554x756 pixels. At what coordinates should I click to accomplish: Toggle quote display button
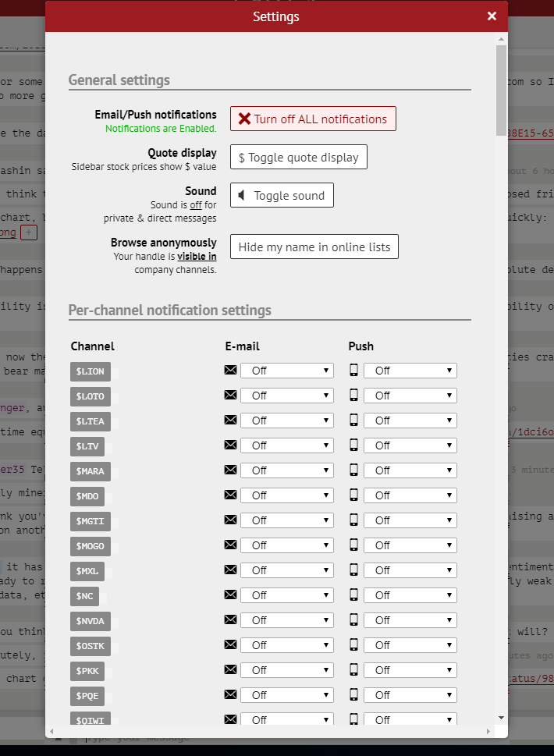(x=298, y=157)
